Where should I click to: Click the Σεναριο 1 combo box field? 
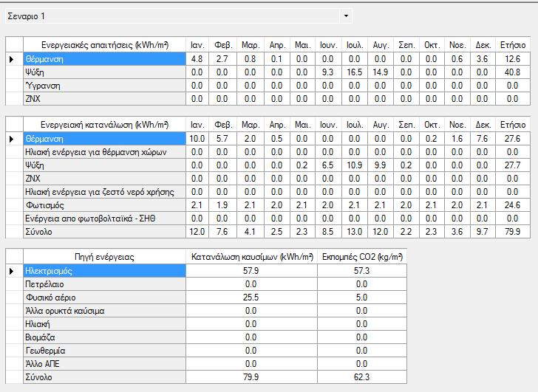[178, 16]
